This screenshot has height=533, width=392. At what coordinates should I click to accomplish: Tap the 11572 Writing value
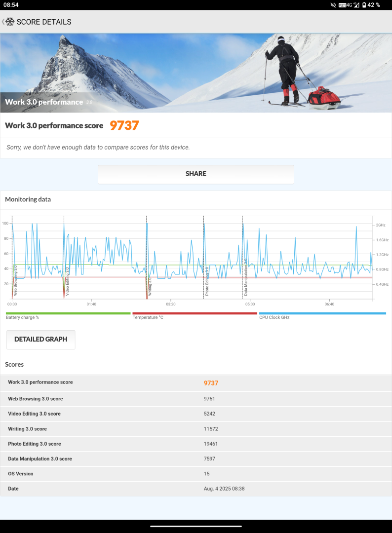tap(211, 429)
